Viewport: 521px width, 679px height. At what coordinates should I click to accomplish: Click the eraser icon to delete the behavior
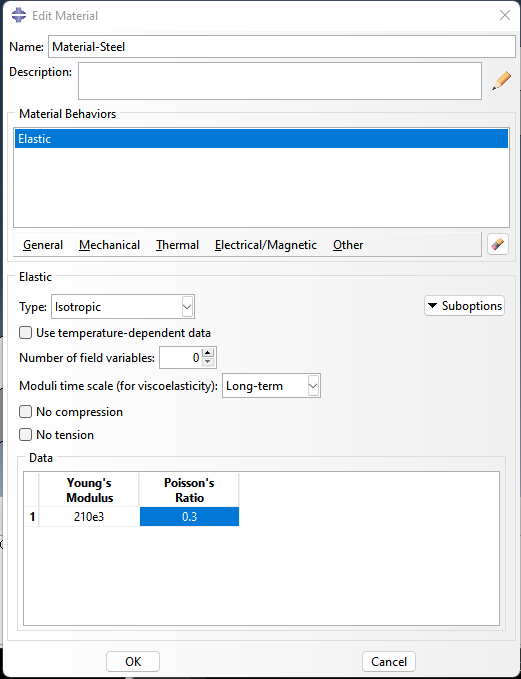[498, 244]
